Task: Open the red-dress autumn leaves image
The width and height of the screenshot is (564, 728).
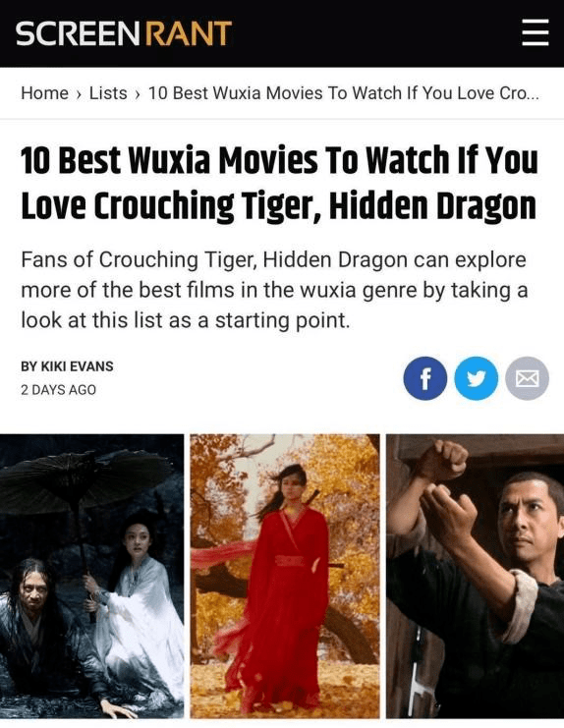Action: (285, 576)
